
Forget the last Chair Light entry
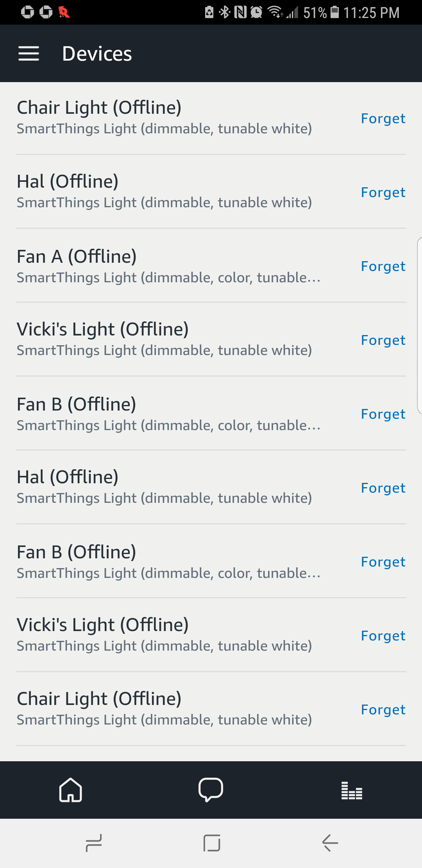pyautogui.click(x=383, y=710)
